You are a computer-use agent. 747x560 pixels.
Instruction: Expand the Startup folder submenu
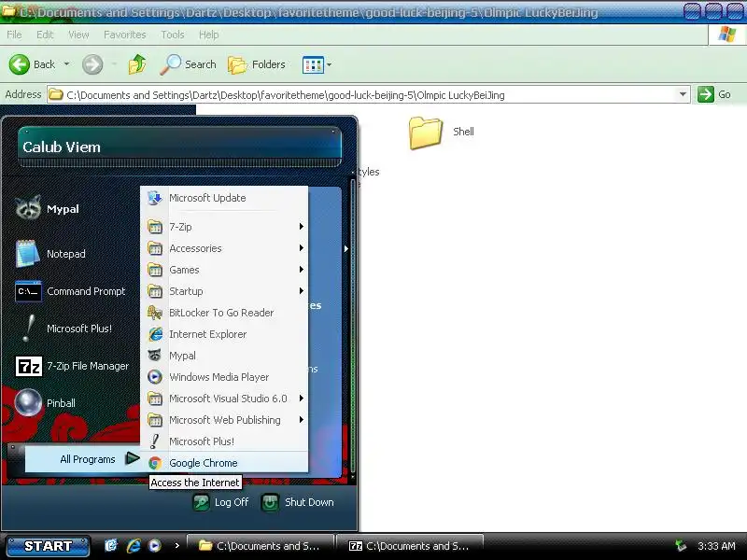coord(224,291)
